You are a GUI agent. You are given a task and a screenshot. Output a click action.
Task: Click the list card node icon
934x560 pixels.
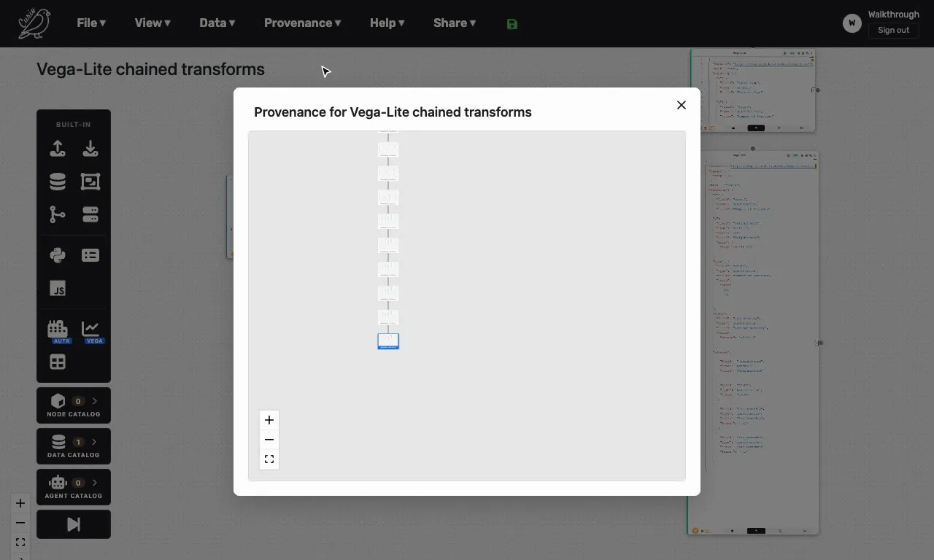90,255
